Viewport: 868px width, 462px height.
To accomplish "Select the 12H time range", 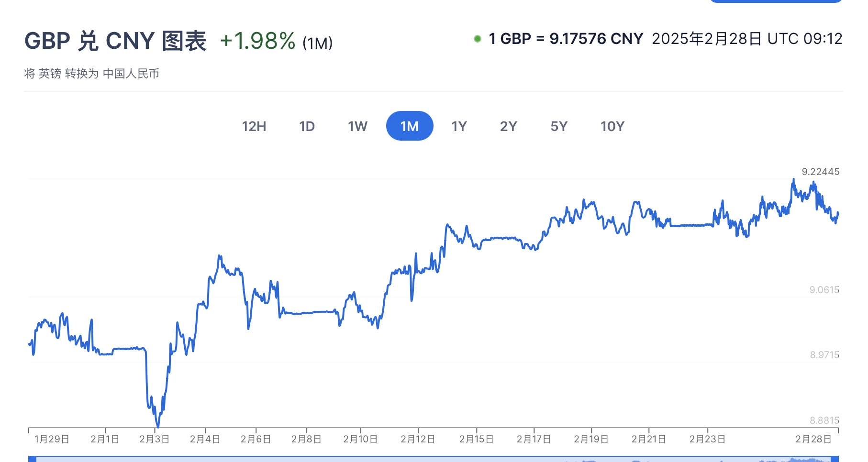I will click(254, 126).
